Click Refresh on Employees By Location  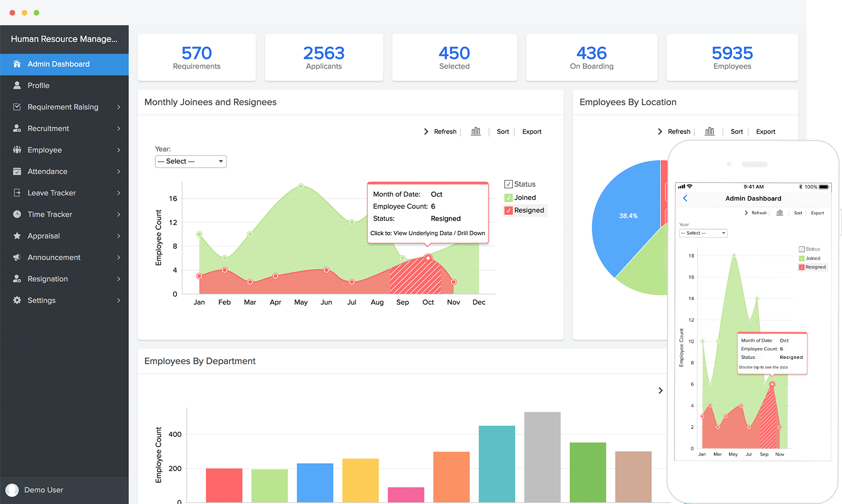[x=679, y=131]
